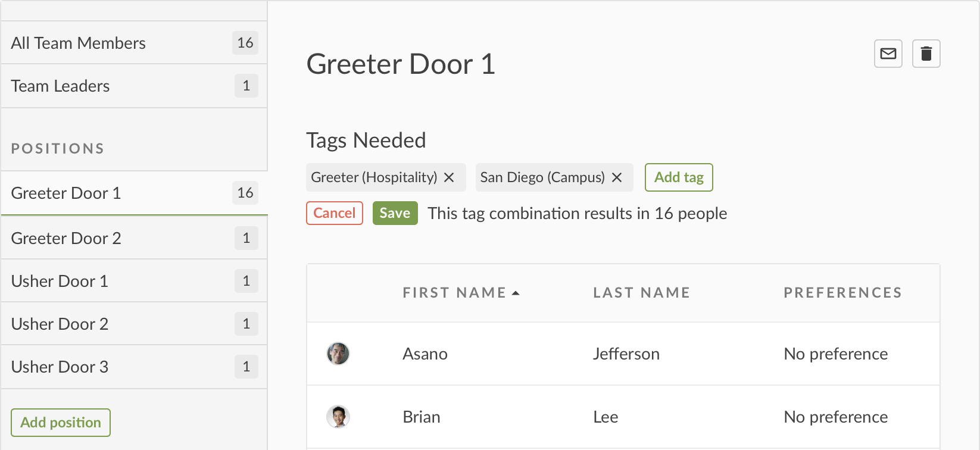Remove the San Diego (Campus) tag

click(617, 177)
